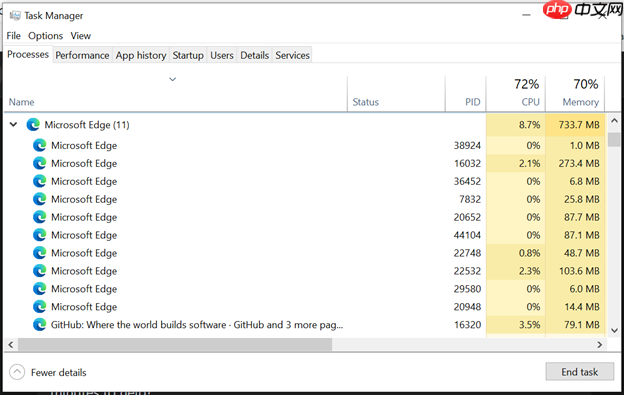Viewport: 624px width, 395px height.
Task: Click the 103.6 MB memory cell
Action: (x=575, y=271)
